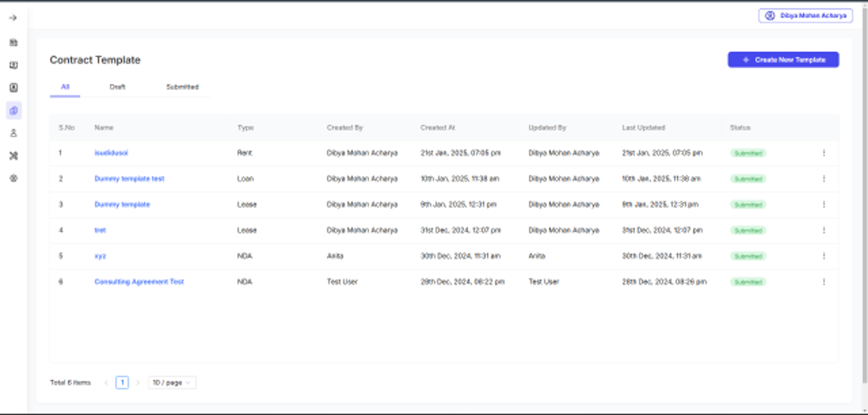
Task: Open the xyz template link
Action: [100, 256]
